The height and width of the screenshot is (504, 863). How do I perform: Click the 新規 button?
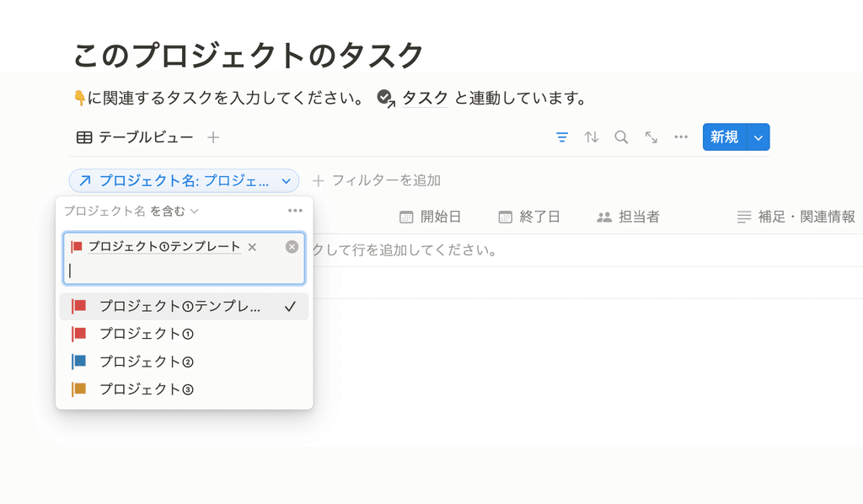click(724, 137)
